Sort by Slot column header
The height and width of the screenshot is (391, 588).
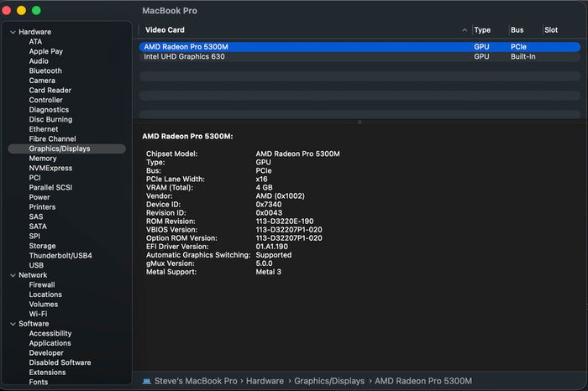(x=551, y=30)
